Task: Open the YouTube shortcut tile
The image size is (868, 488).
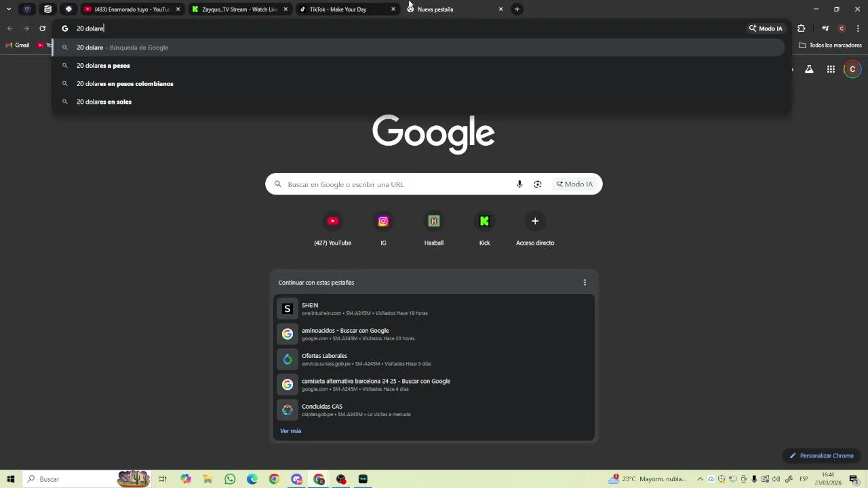Action: tap(332, 230)
